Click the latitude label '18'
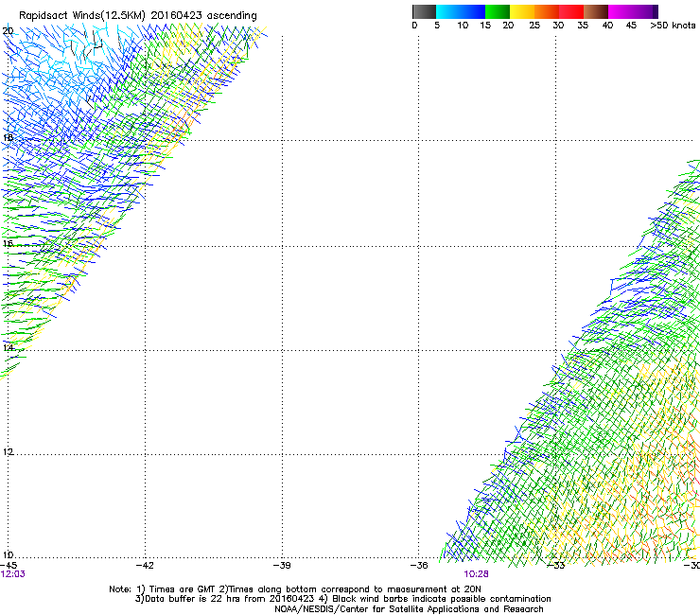 click(8, 137)
